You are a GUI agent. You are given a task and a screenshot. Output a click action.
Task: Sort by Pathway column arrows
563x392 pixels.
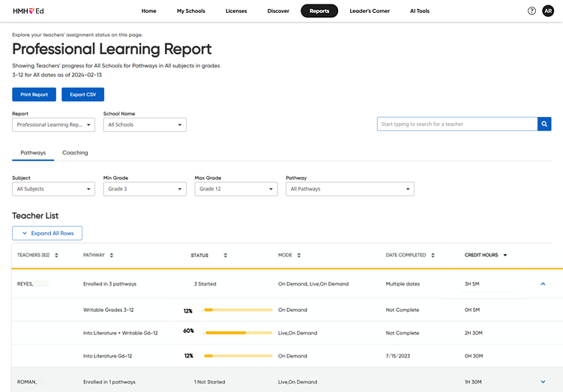(x=112, y=256)
